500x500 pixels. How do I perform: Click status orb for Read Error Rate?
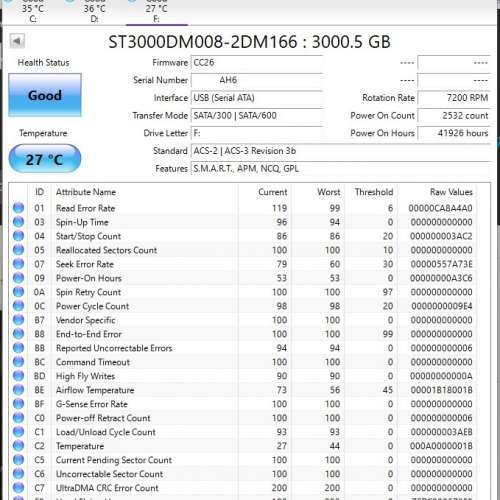click(x=19, y=208)
